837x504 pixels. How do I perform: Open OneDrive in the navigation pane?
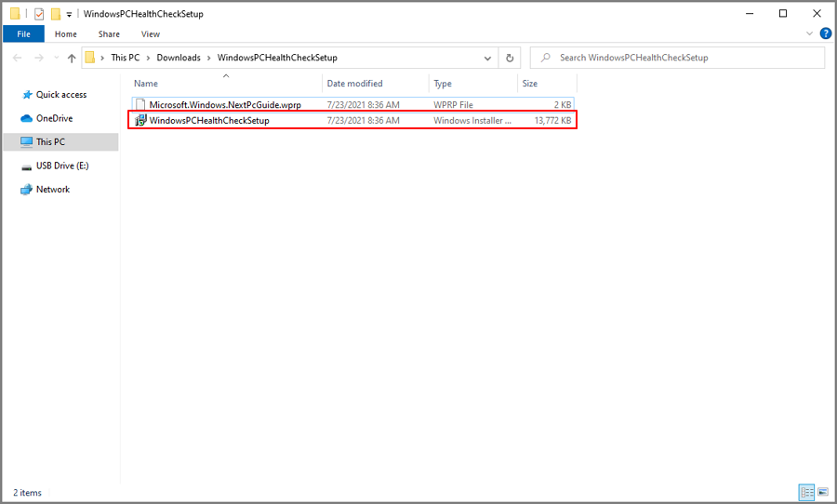coord(54,118)
